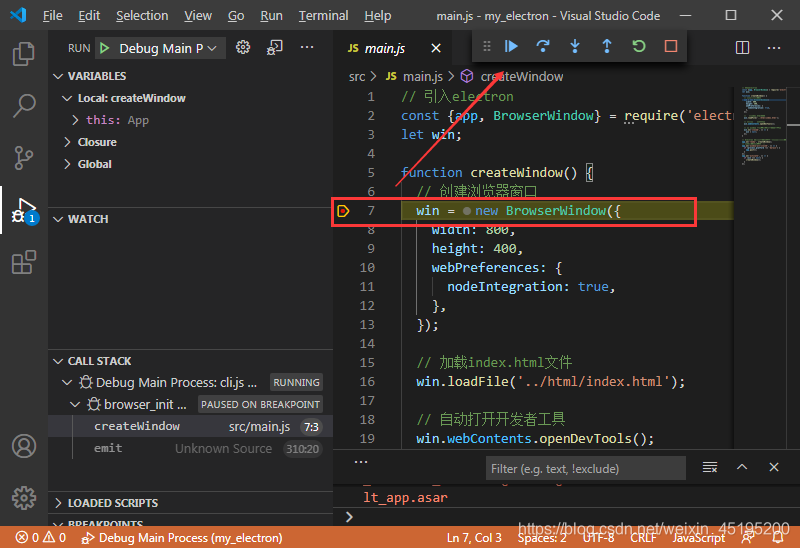This screenshot has width=800, height=548.
Task: Open the Extensions view
Action: tap(23, 262)
